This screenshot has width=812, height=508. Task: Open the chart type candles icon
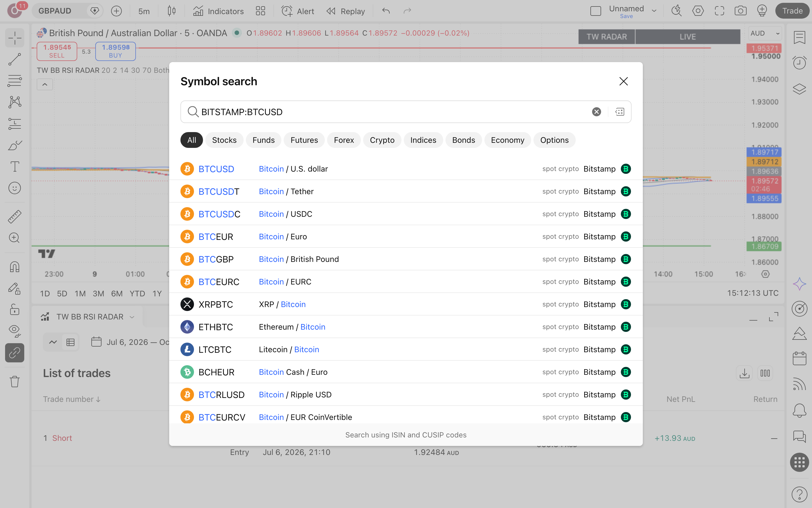(171, 11)
